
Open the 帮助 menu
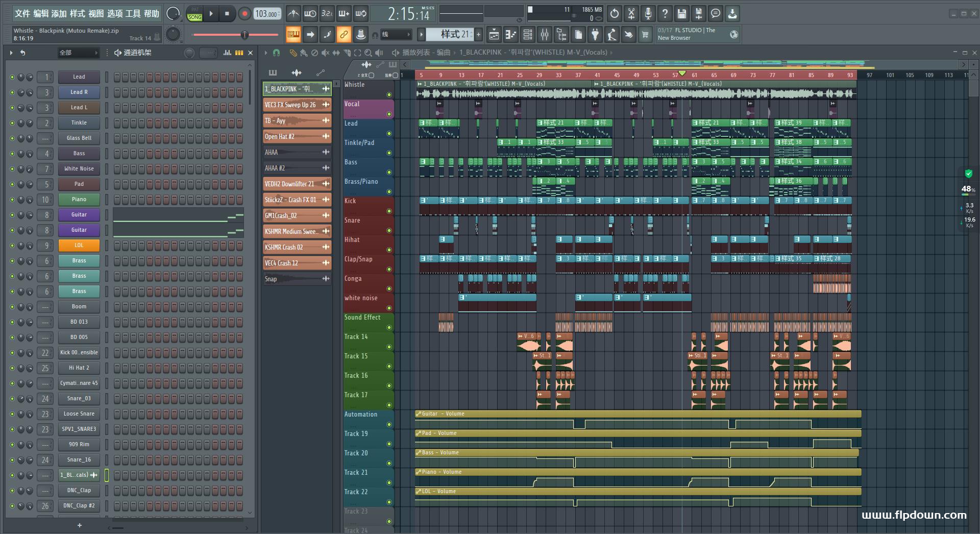pyautogui.click(x=151, y=14)
